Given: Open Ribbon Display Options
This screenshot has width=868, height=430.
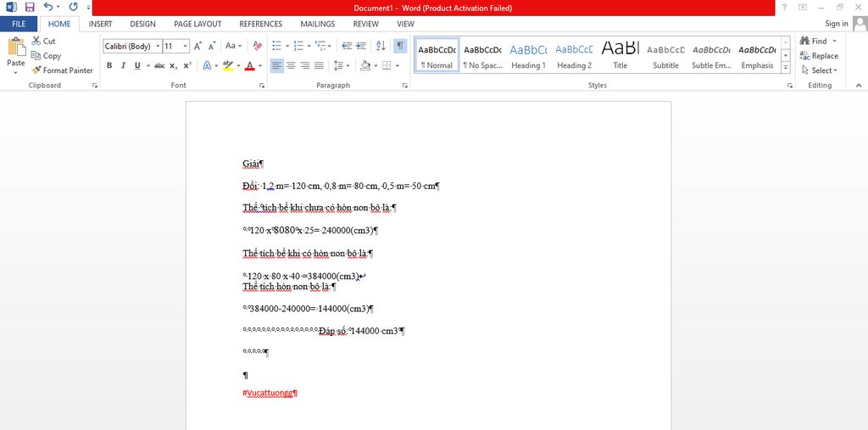Looking at the screenshot, I should pos(803,7).
